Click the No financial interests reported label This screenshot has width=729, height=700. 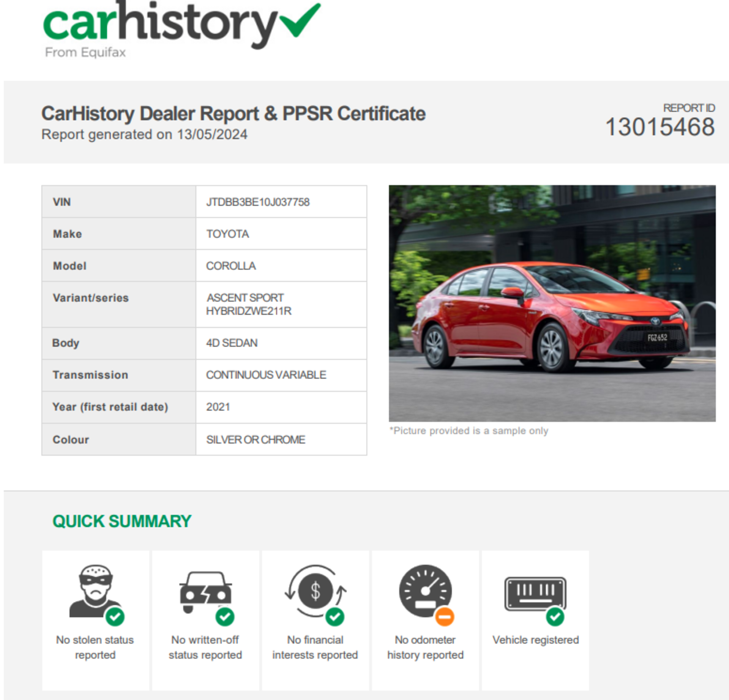point(315,647)
